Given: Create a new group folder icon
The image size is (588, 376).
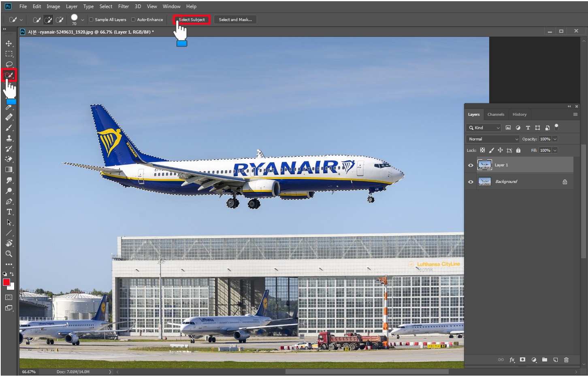Looking at the screenshot, I should [x=545, y=359].
